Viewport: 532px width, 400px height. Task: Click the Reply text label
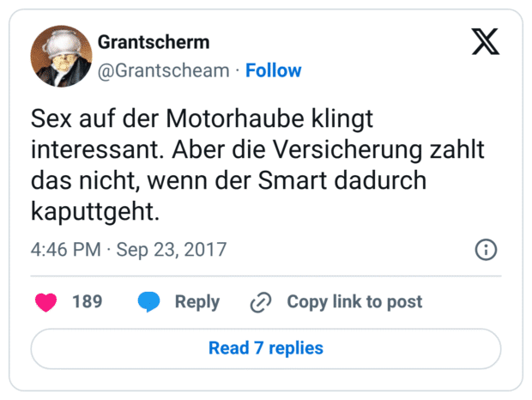(197, 301)
